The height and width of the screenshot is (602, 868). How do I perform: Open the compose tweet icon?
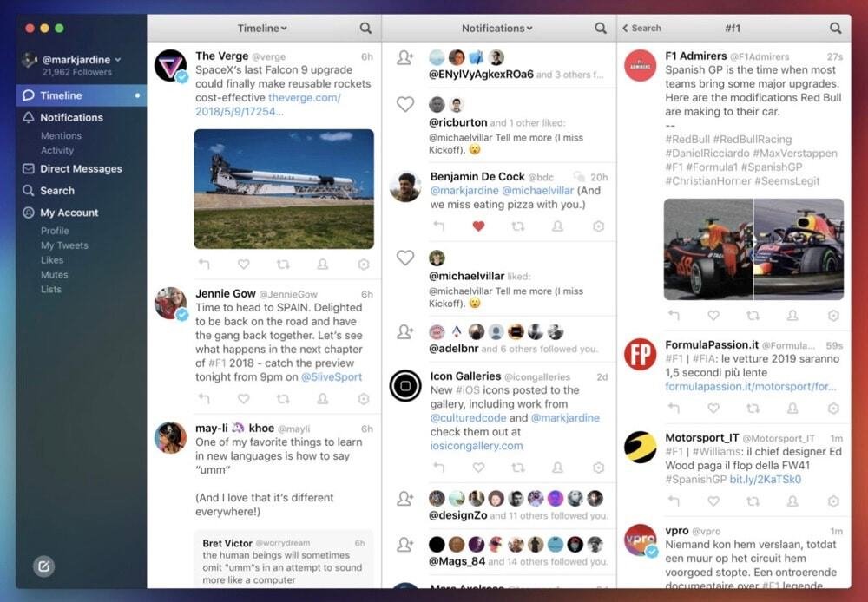[x=43, y=566]
